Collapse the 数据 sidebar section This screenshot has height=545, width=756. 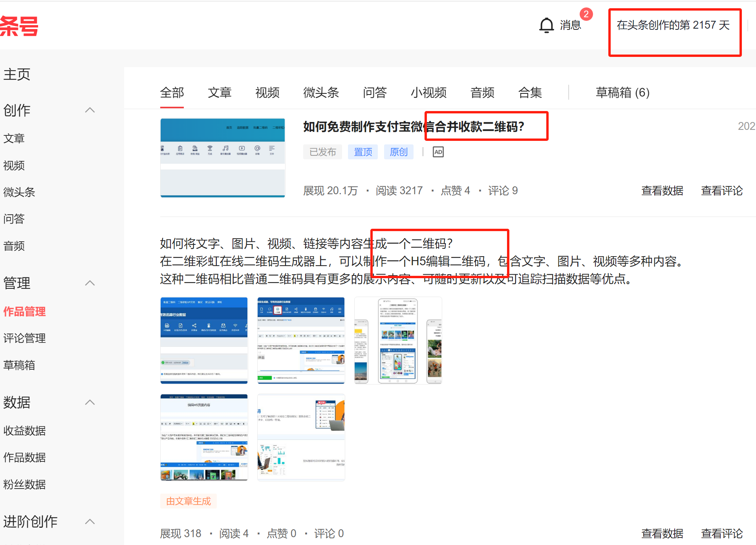[90, 402]
